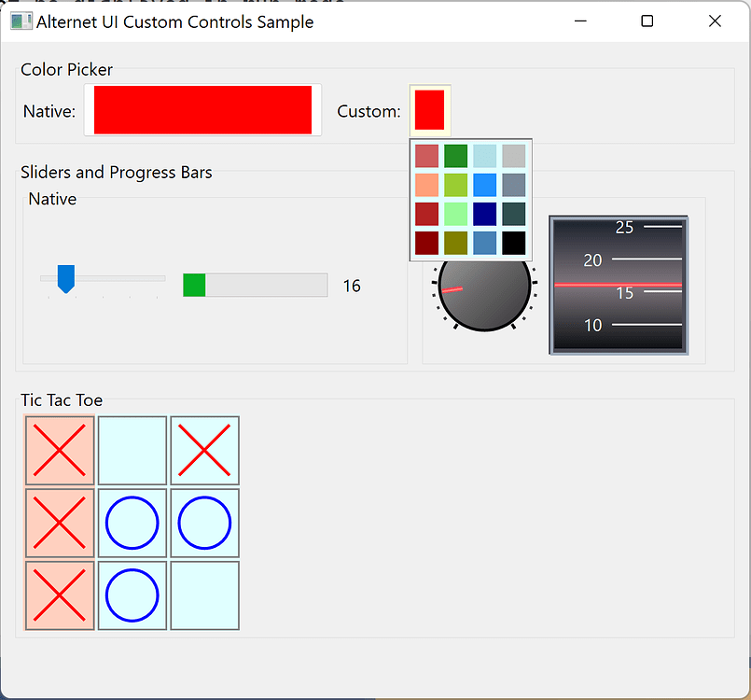This screenshot has width=751, height=700.
Task: Click the blue native slider thumb
Action: [x=66, y=278]
